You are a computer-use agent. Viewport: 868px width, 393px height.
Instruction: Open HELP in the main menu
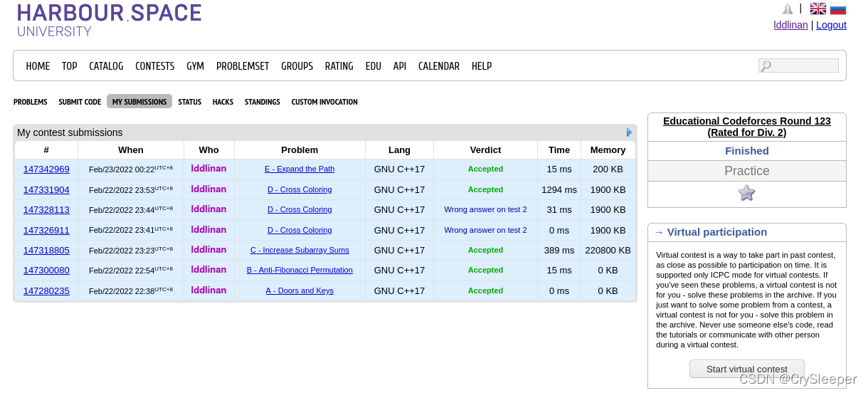pyautogui.click(x=482, y=66)
